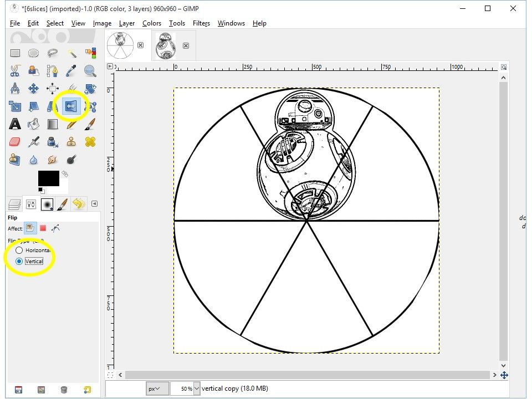Swap foreground and background colors
Image resolution: width=532 pixels, height=399 pixels.
[x=65, y=174]
